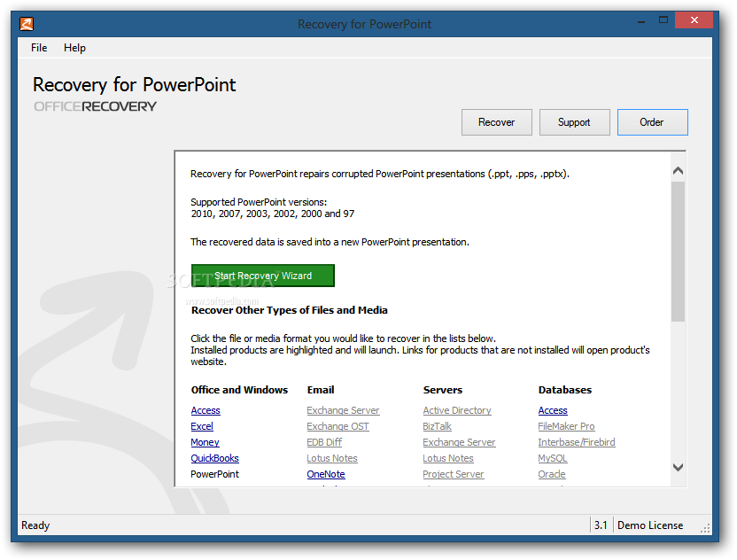The height and width of the screenshot is (560, 737).
Task: Open the Lotus Notes link under Servers
Action: [448, 458]
